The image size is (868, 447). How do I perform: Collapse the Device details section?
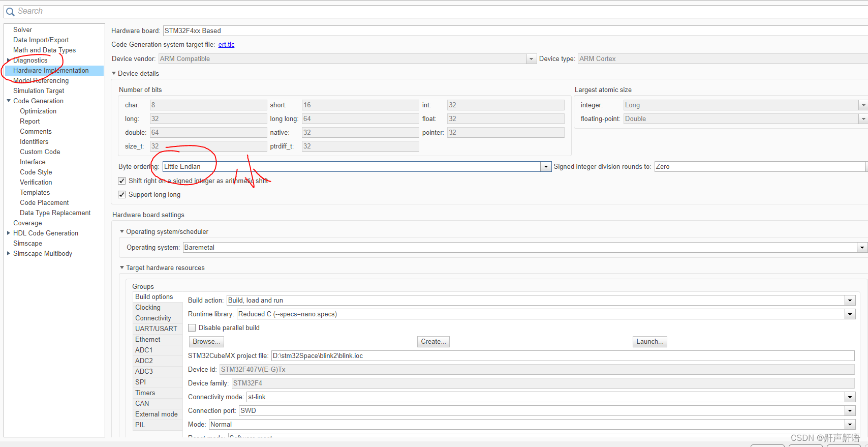click(x=114, y=73)
